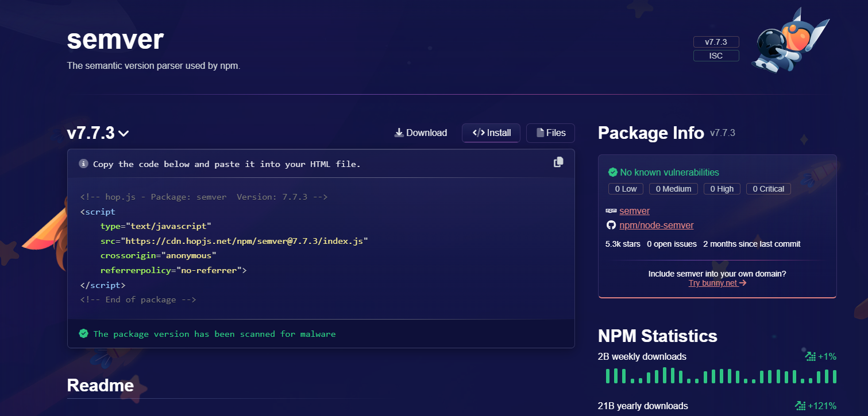This screenshot has height=416, width=868.
Task: Click the script src URL line in the code
Action: click(234, 241)
